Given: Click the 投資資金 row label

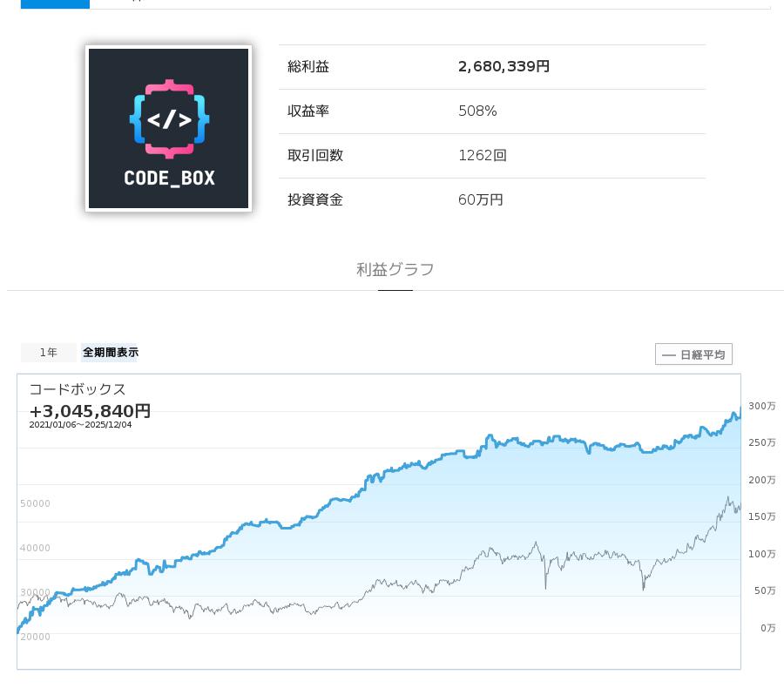Looking at the screenshot, I should point(315,200).
